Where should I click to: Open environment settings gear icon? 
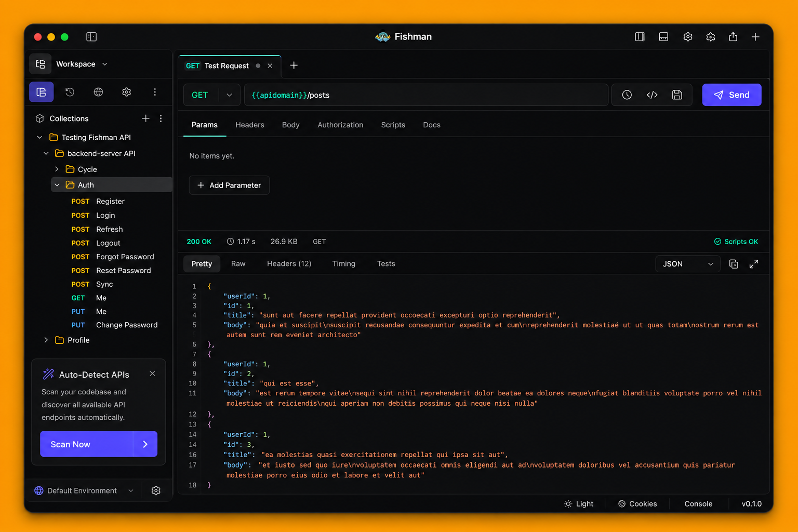pos(156,490)
